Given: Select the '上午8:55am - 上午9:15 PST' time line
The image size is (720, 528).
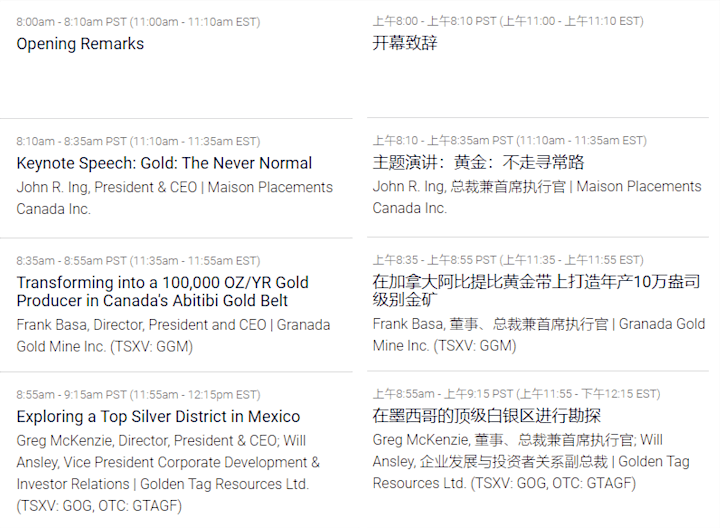Looking at the screenshot, I should click(516, 394).
